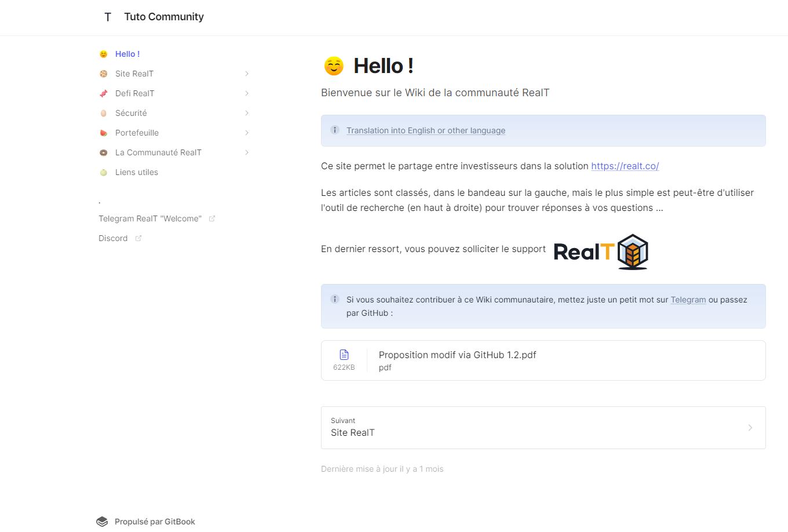Expand the Portefeuille section chevron
The image size is (788, 532).
(247, 133)
